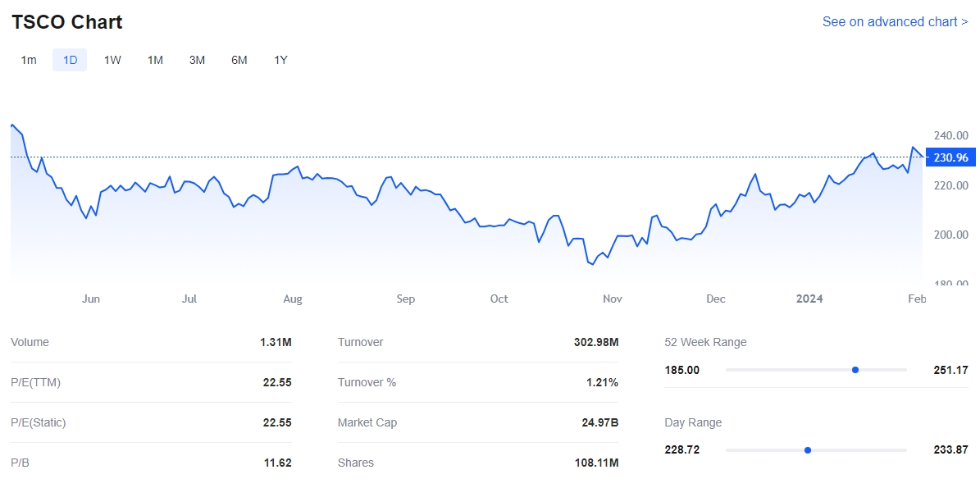This screenshot has height=488, width=980.
Task: Click the Market Cap value 24.97B
Action: click(599, 422)
